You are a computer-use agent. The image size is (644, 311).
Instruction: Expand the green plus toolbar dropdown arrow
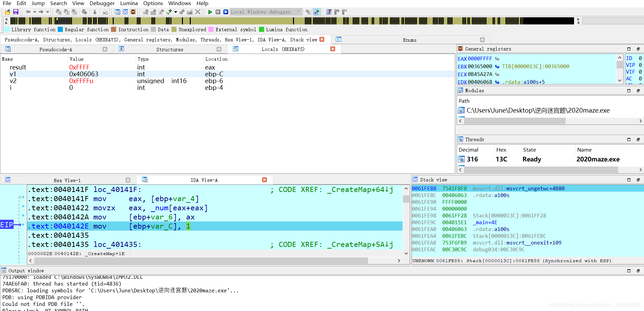[x=176, y=12]
